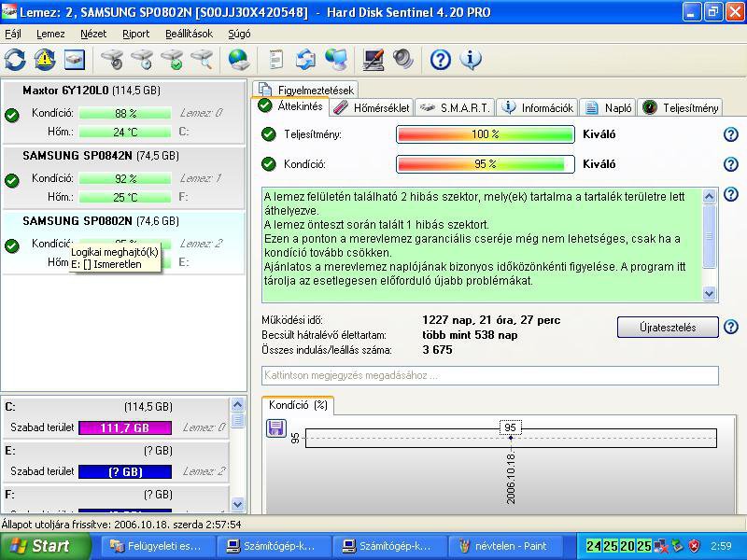Click the hard disk with magnifier icon
This screenshot has height=560, width=747.
202,60
